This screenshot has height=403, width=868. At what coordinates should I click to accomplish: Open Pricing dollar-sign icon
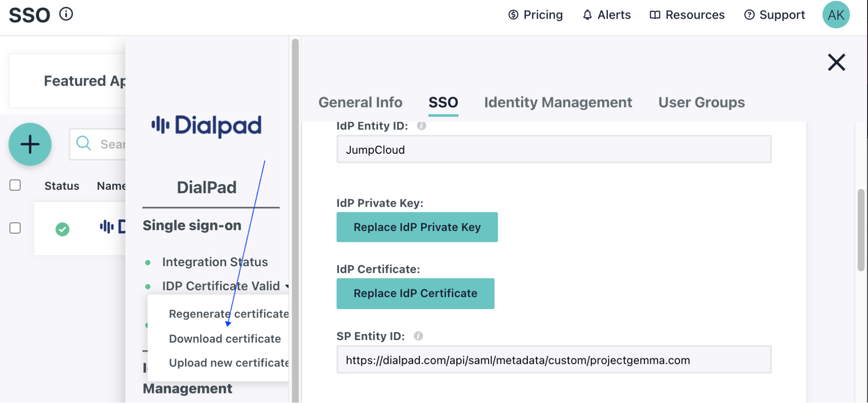513,15
